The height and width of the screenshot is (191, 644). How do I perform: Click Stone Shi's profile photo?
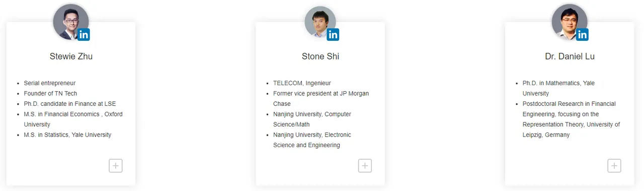(320, 22)
